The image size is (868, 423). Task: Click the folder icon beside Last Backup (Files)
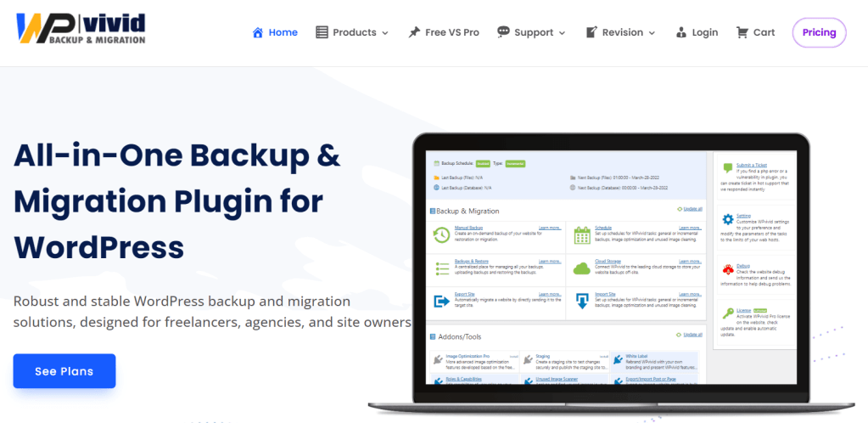436,178
